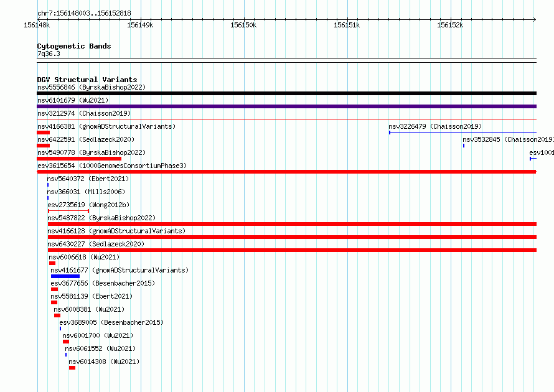The image size is (554, 392).
Task: Click the small red nsv6008381 bar
Action: [57, 315]
